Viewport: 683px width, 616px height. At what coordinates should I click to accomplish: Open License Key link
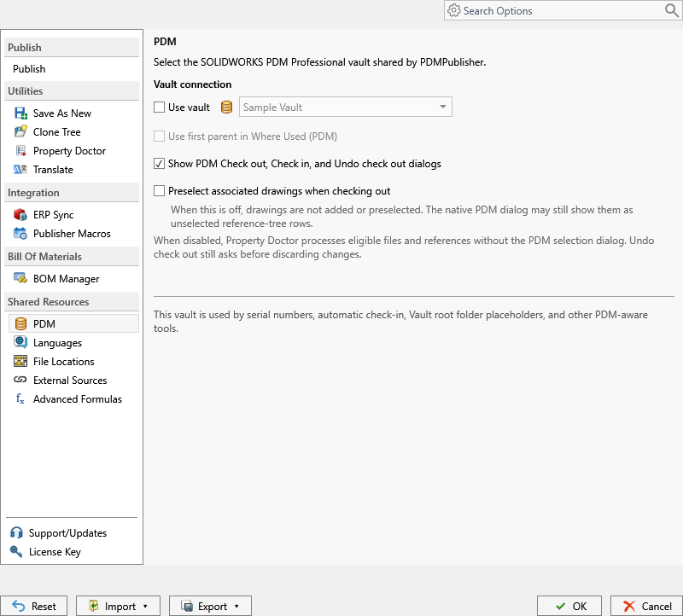pos(55,551)
